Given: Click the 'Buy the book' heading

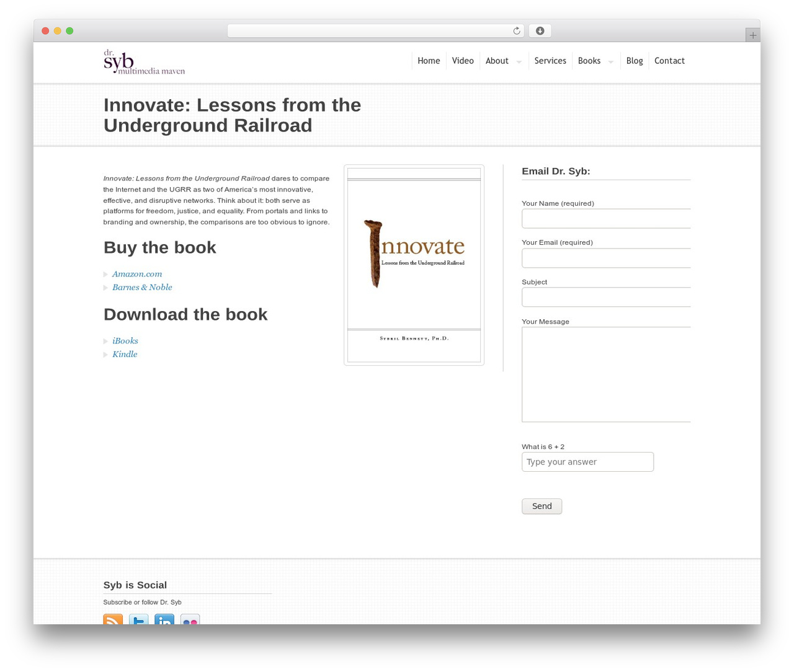Looking at the screenshot, I should [x=159, y=247].
